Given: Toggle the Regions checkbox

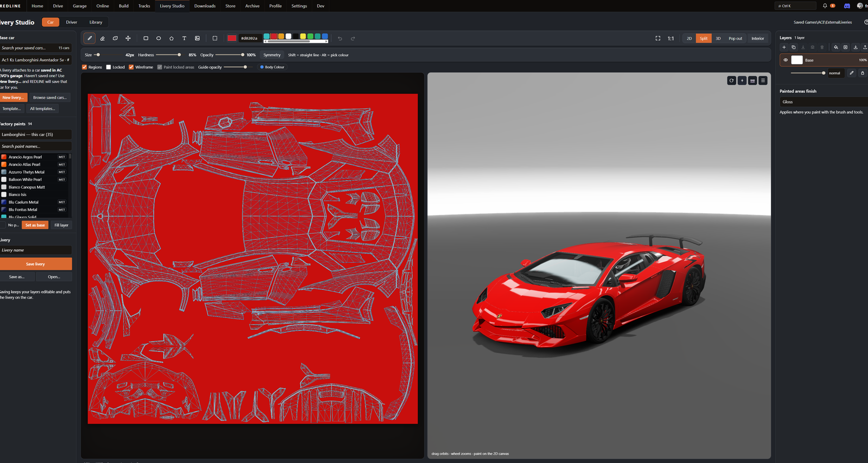Looking at the screenshot, I should [85, 67].
